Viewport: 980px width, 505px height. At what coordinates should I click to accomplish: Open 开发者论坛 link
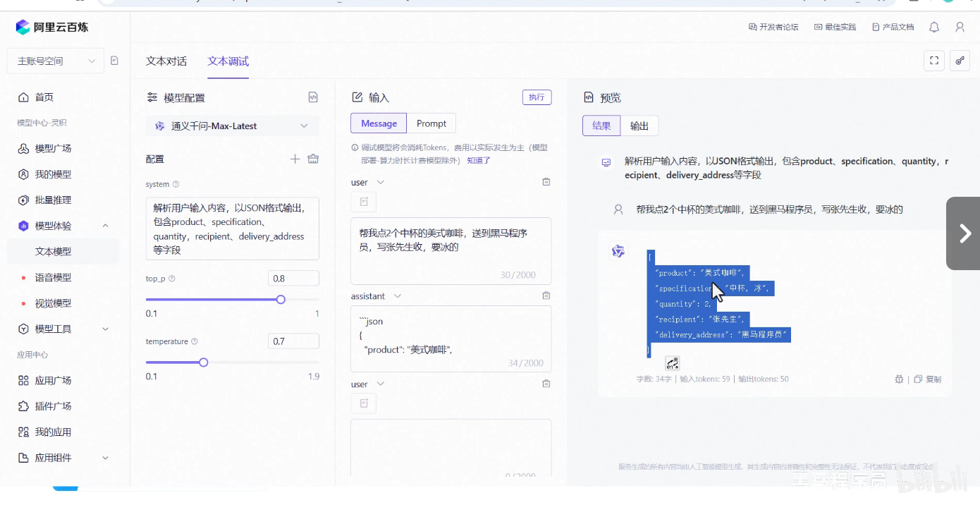[x=773, y=27]
